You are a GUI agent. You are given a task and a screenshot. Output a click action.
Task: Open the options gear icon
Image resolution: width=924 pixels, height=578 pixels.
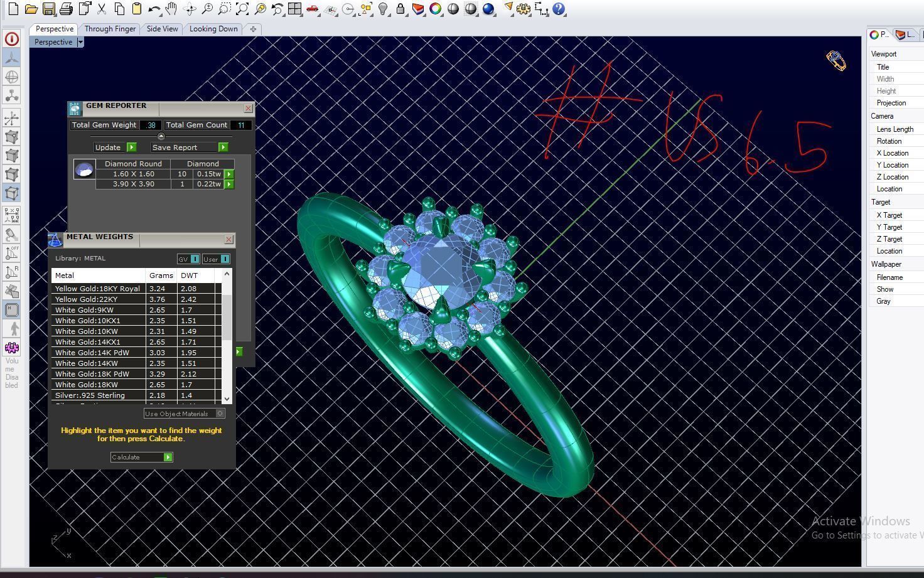click(x=524, y=9)
